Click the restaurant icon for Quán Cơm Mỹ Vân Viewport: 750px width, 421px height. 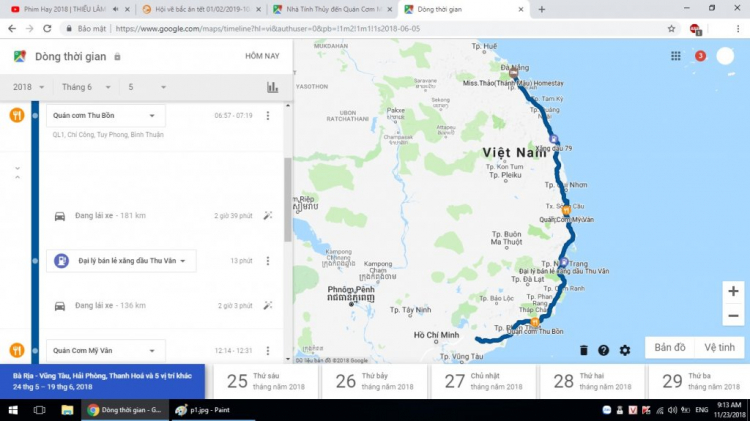17,350
